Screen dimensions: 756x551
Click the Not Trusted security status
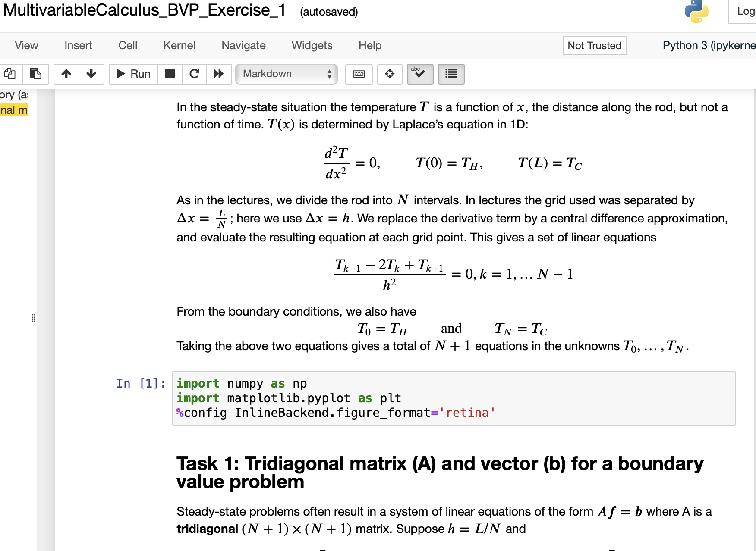594,46
